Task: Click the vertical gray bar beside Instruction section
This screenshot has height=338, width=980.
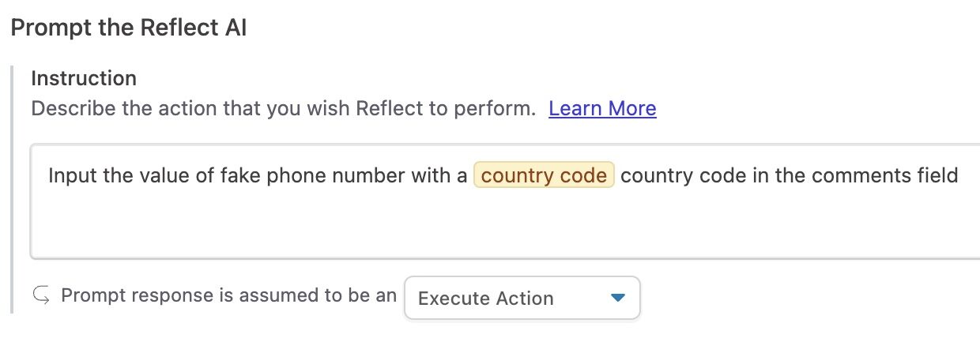Action: tap(13, 190)
